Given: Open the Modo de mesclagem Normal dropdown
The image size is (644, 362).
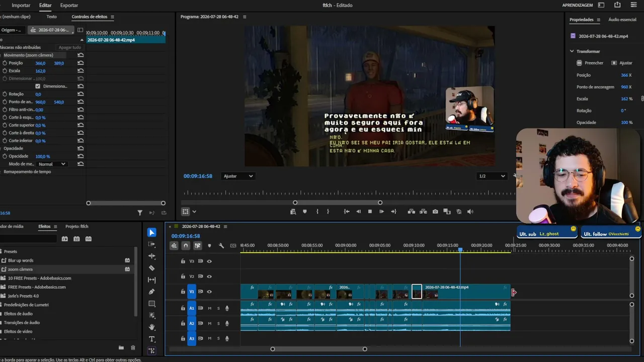Looking at the screenshot, I should tap(52, 164).
